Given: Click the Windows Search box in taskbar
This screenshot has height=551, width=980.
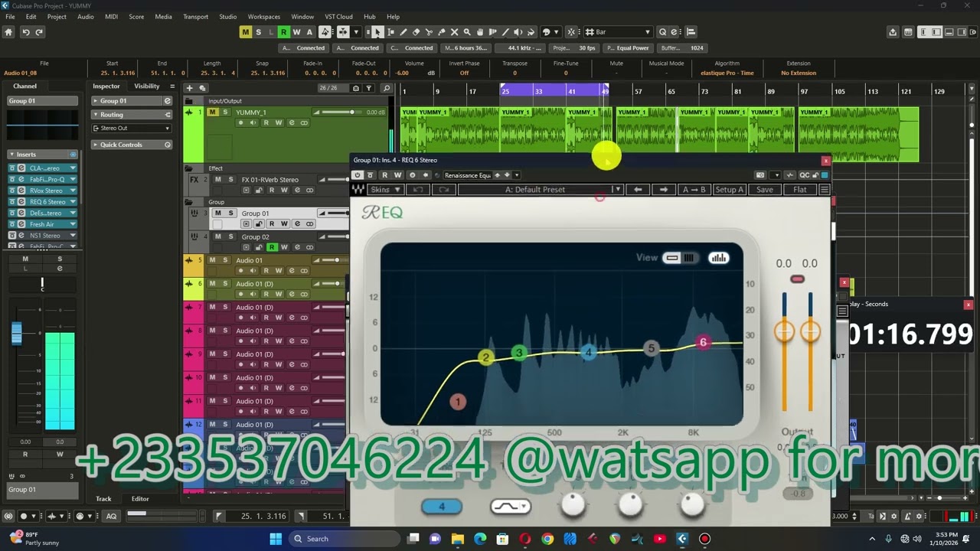Looking at the screenshot, I should [345, 539].
